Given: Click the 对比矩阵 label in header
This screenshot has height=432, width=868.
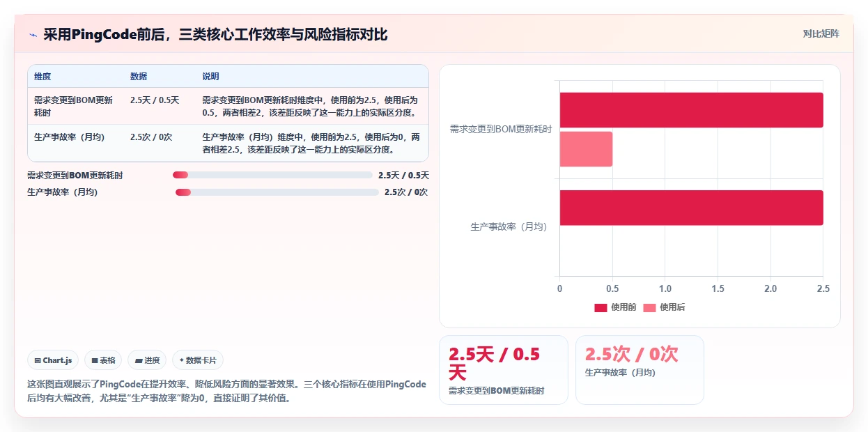Looking at the screenshot, I should coord(821,33).
